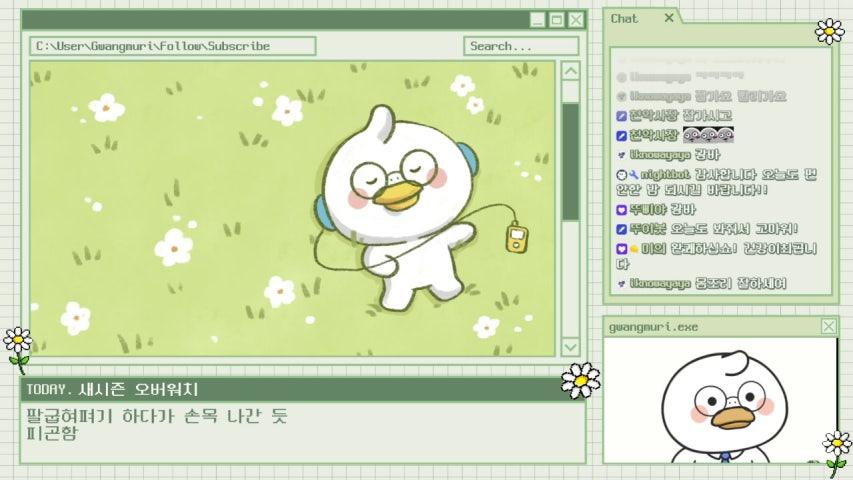
Task: Click the scroll-down arrow of the main window
Action: (570, 347)
